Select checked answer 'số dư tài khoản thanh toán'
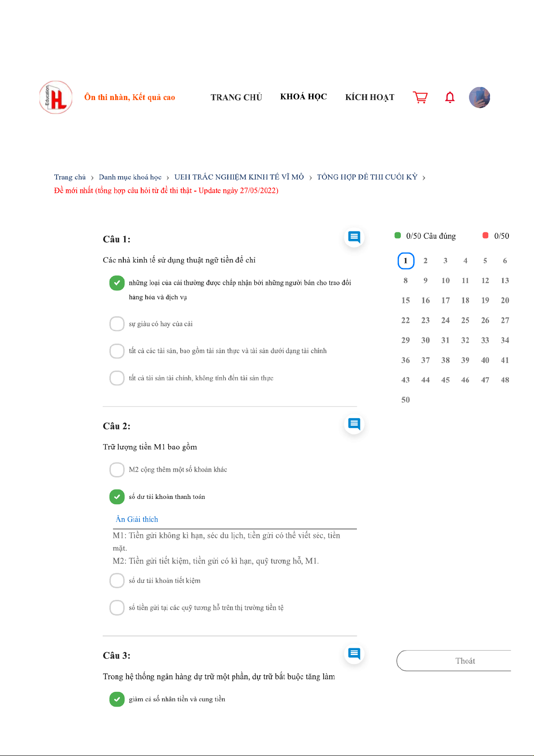534x756 pixels. click(117, 497)
